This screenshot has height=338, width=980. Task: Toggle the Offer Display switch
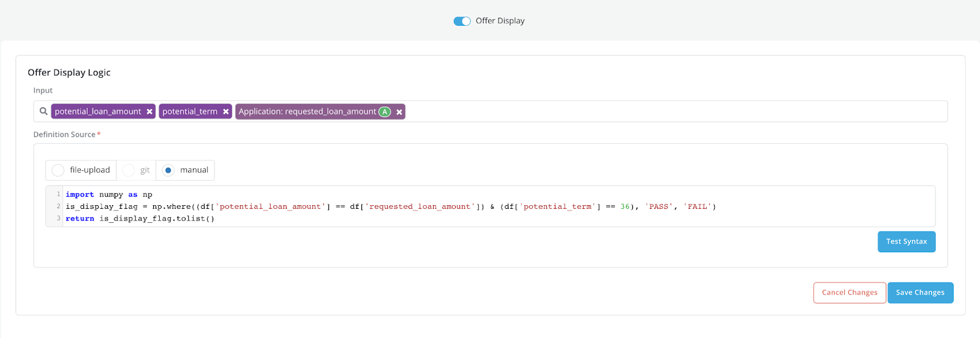[x=462, y=21]
